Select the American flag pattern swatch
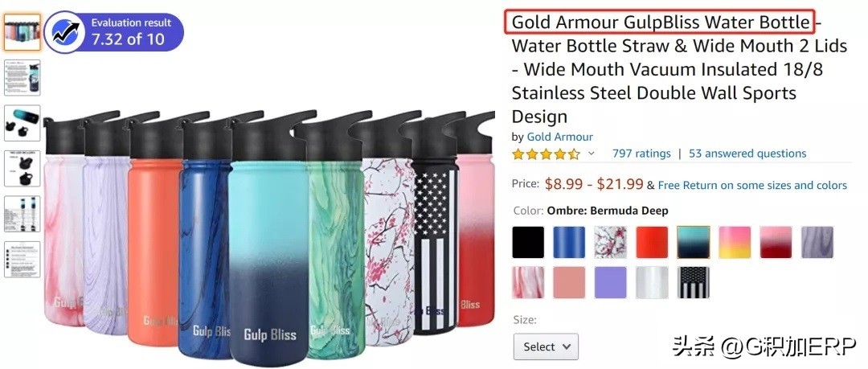This screenshot has height=369, width=868. coord(693,282)
